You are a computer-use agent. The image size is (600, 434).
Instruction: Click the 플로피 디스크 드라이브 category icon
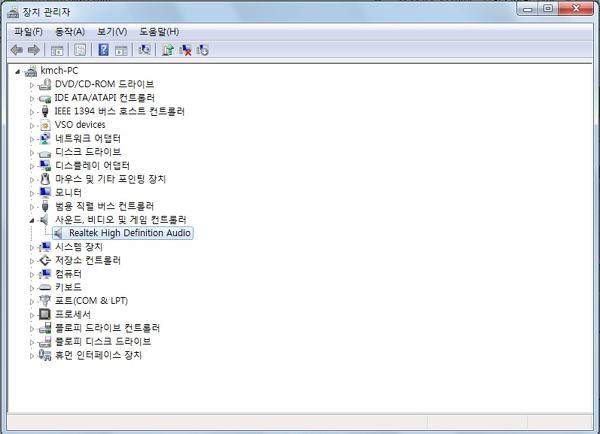pyautogui.click(x=45, y=342)
